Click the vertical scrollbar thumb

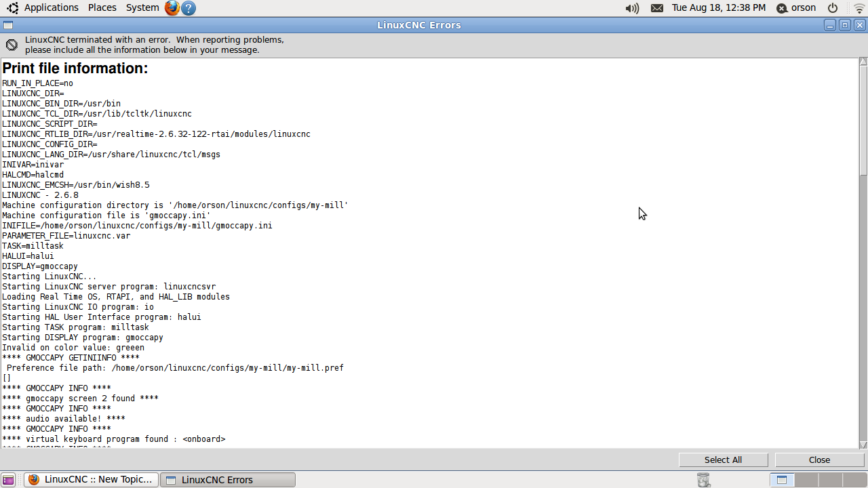(x=863, y=121)
